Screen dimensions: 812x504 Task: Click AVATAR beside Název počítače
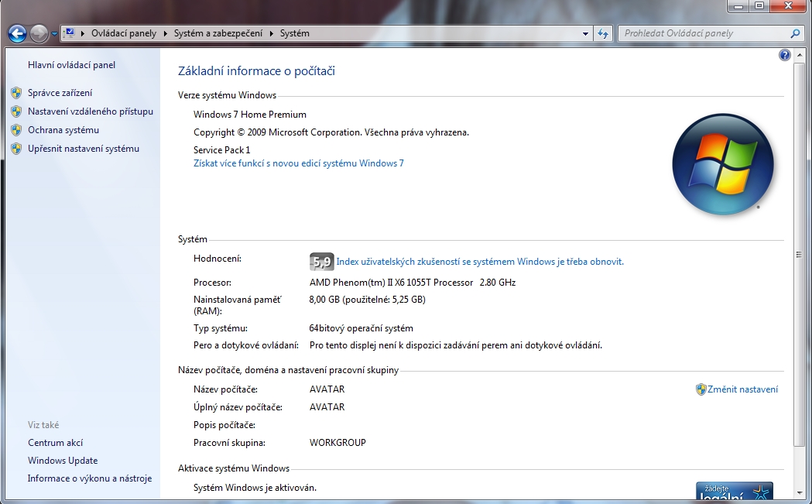pyautogui.click(x=327, y=389)
